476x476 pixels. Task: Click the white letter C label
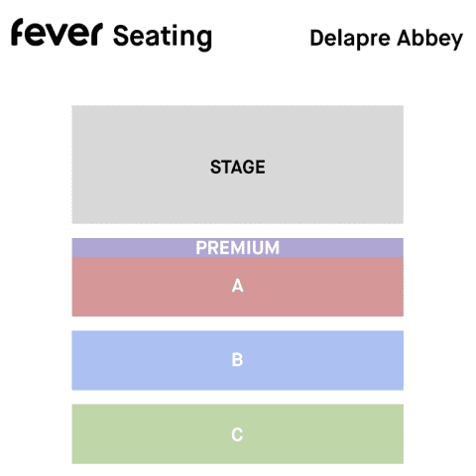coord(237,434)
